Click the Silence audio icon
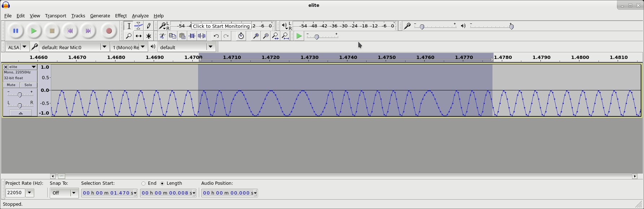Viewport: 644px width, 209px height. (202, 36)
